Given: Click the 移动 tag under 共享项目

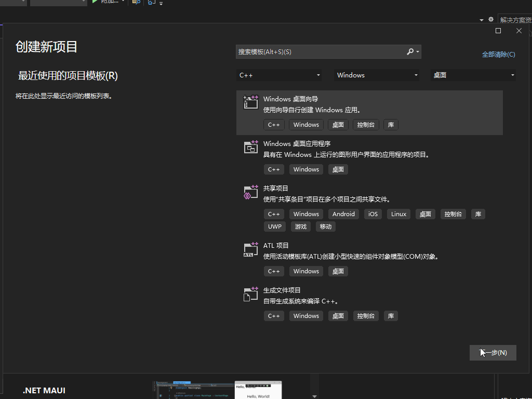Looking at the screenshot, I should pos(325,227).
